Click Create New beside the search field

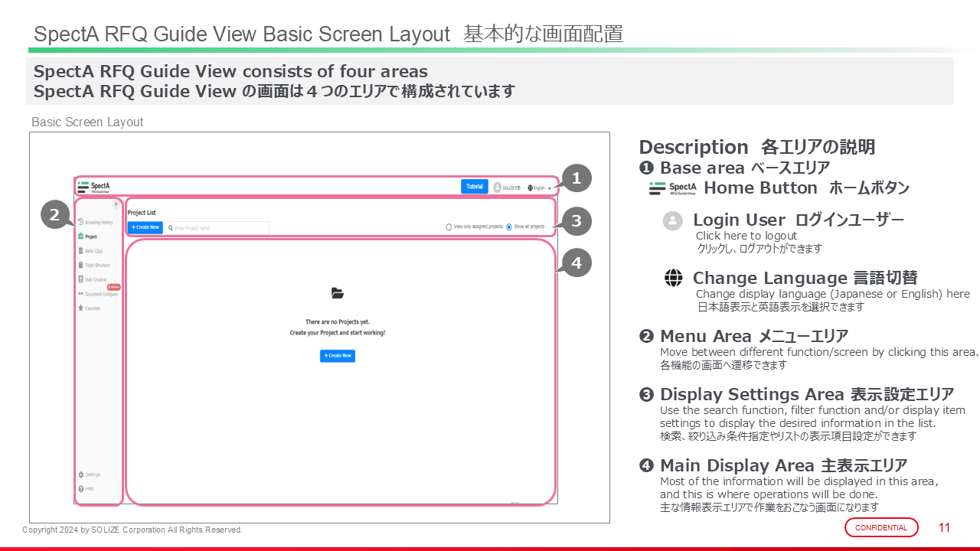point(145,227)
